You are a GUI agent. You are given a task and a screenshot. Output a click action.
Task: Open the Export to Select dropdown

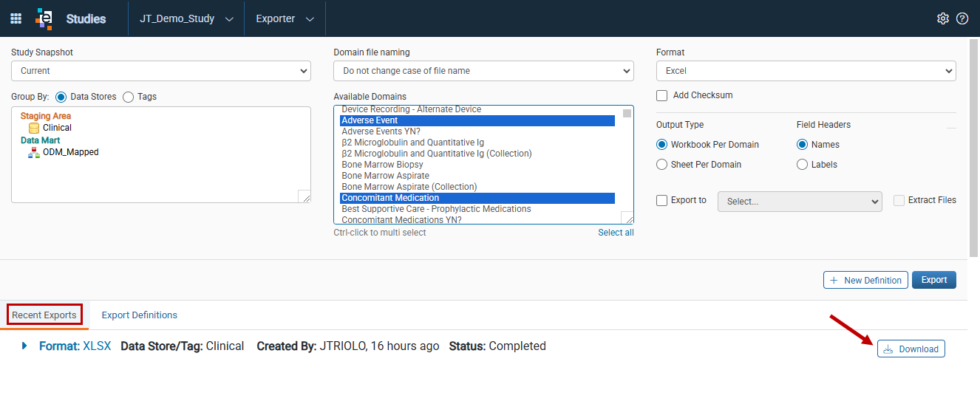pos(800,201)
